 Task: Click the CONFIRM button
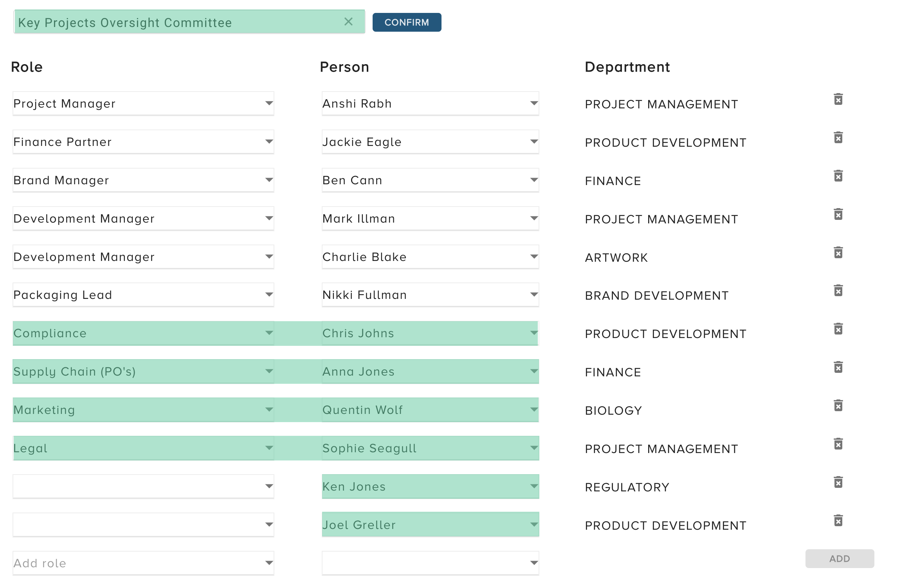pyautogui.click(x=407, y=22)
